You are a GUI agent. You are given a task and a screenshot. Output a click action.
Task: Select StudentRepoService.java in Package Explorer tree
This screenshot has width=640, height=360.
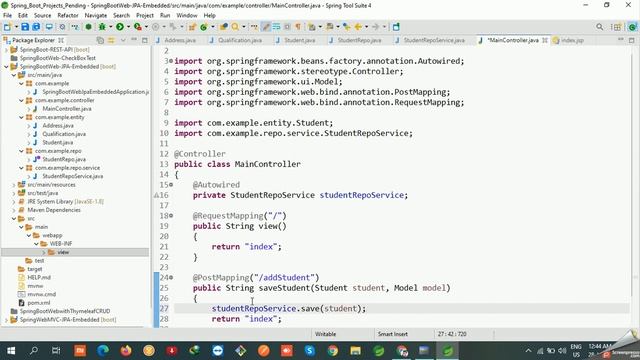[73, 176]
